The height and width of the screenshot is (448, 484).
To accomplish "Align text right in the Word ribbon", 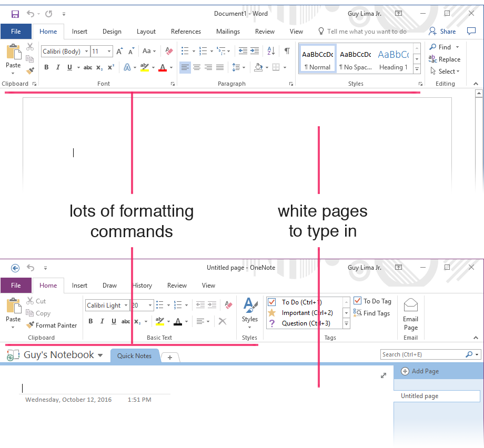I will 208,67.
